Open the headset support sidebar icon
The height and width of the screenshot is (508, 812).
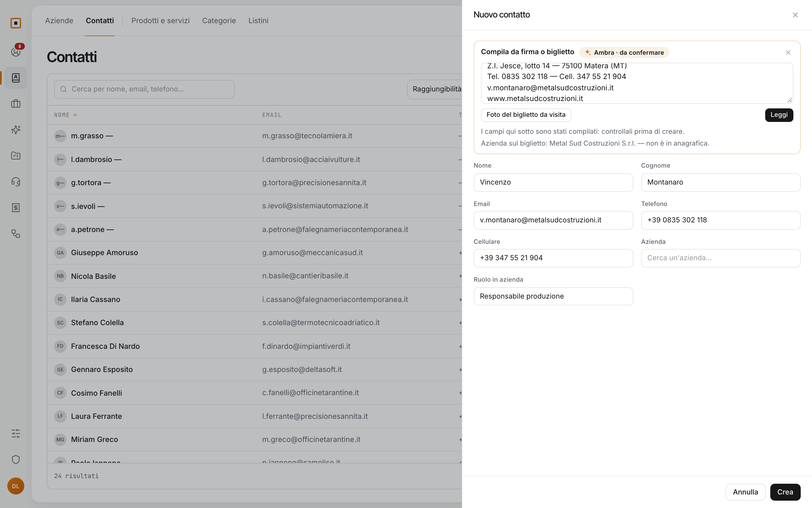16,182
